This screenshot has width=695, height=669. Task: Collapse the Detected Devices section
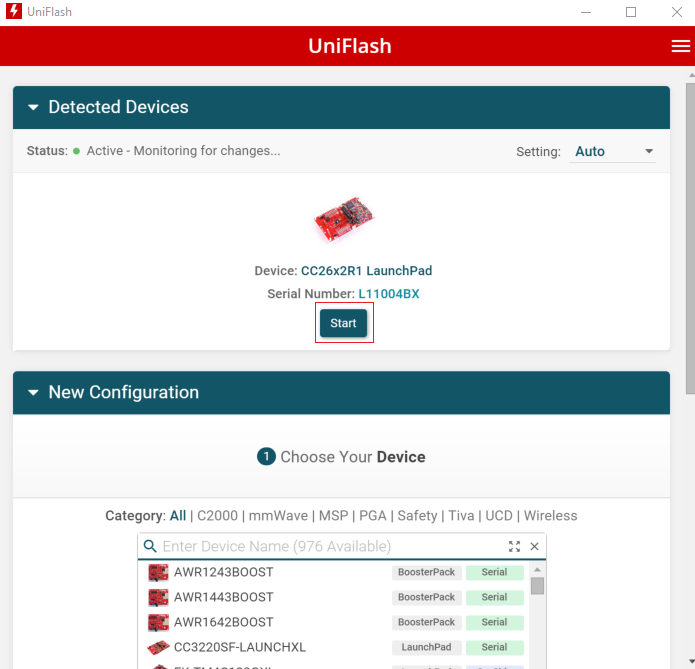point(33,107)
